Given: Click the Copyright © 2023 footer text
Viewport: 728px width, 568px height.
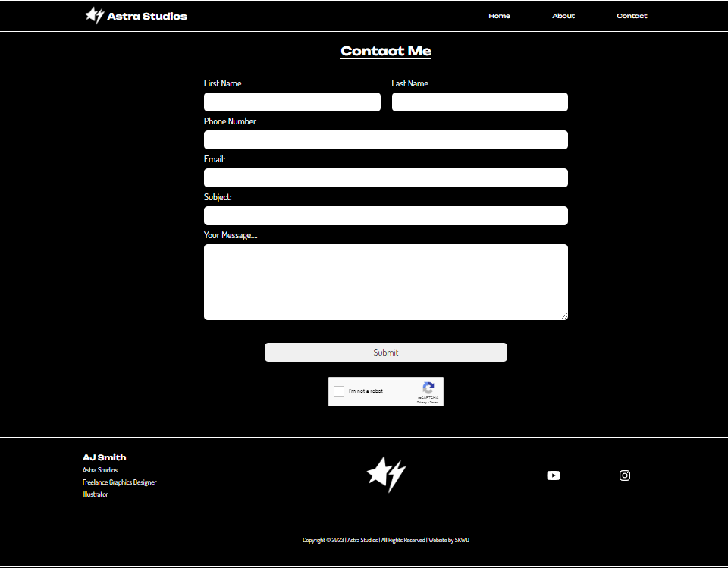Looking at the screenshot, I should (x=323, y=540).
